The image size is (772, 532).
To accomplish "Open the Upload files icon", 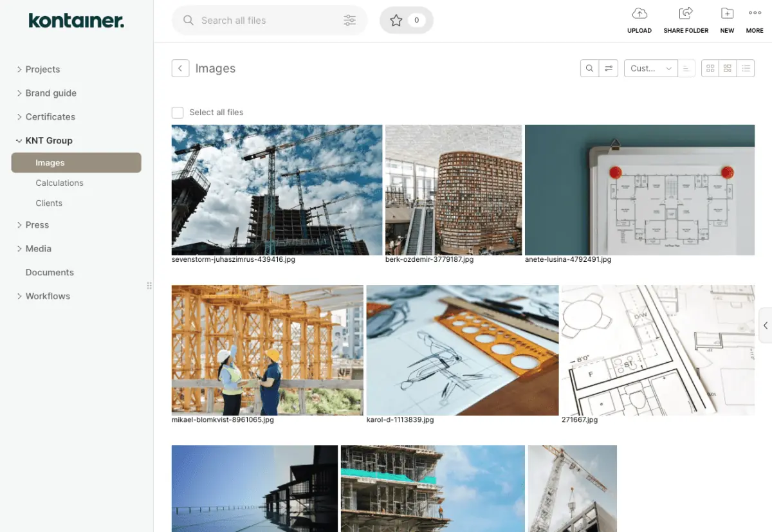I will 639,18.
